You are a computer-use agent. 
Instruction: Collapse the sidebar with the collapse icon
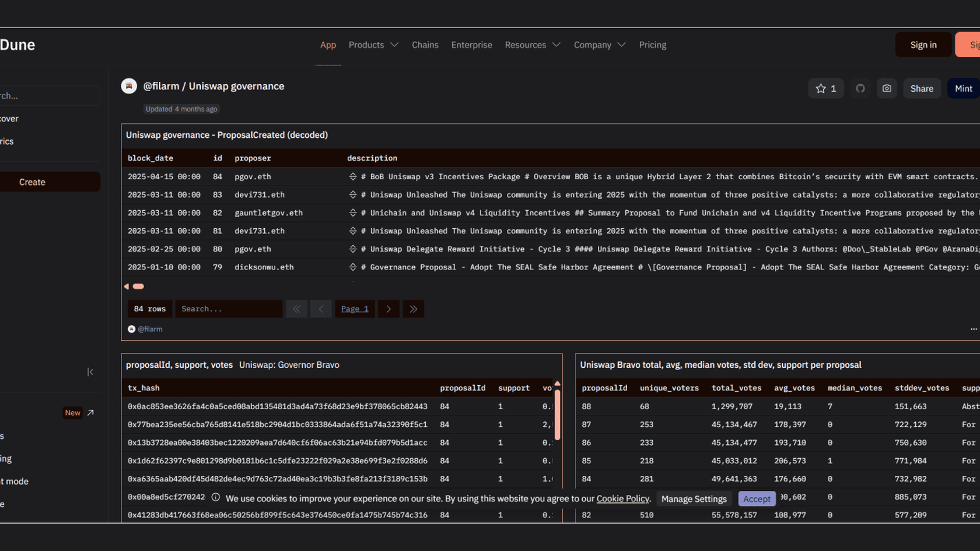click(x=90, y=372)
